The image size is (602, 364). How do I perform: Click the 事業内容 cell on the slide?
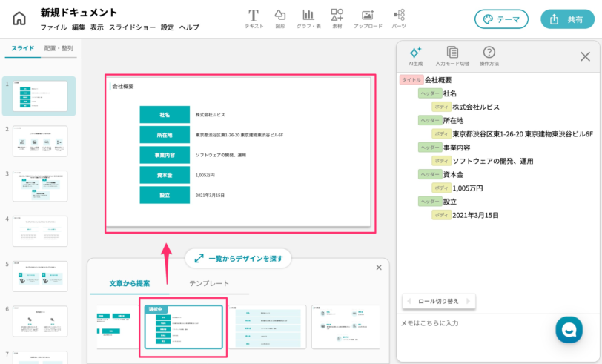(165, 155)
